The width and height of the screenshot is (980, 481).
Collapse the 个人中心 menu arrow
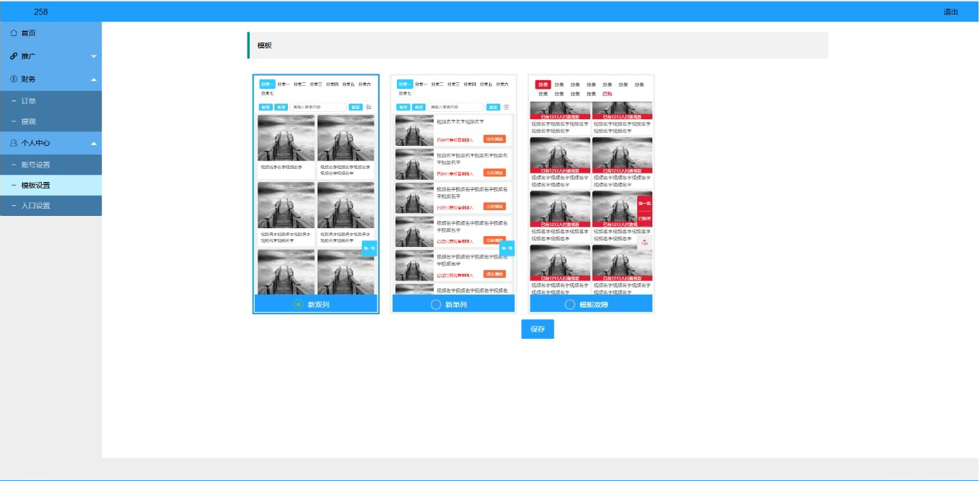pos(94,143)
